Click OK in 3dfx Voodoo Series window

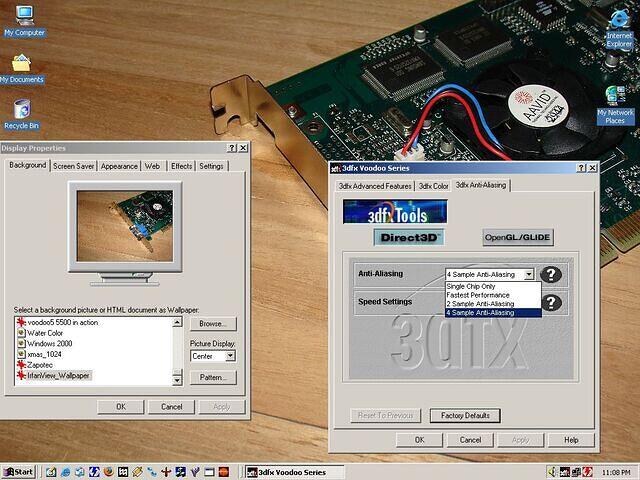420,440
